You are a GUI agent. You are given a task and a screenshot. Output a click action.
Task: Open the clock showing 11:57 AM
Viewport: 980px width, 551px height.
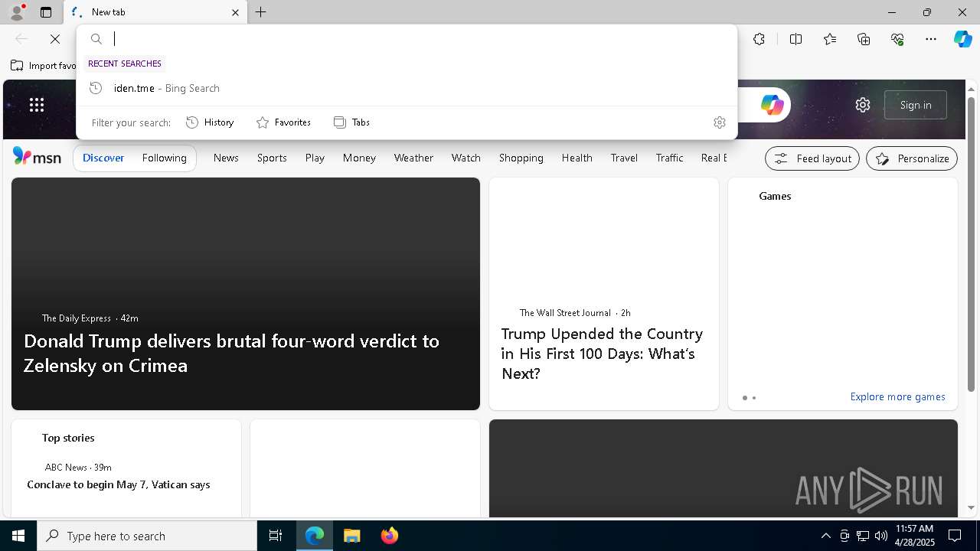click(914, 535)
